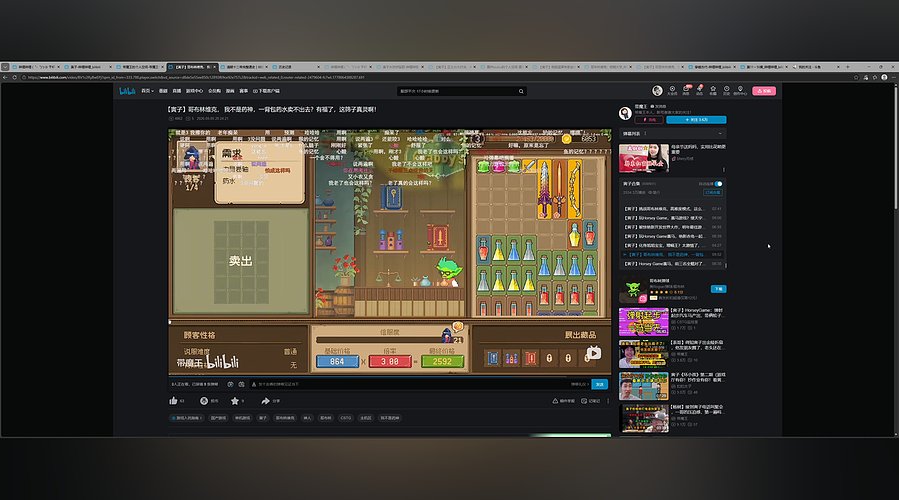Click the 订阅合集 subscribe collection button
The image size is (899, 500).
tap(713, 192)
